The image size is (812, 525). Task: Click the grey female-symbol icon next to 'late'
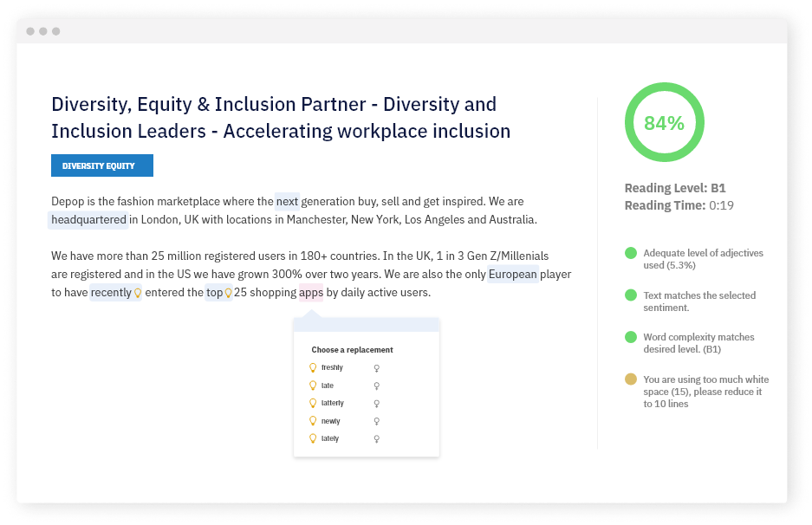(x=376, y=386)
